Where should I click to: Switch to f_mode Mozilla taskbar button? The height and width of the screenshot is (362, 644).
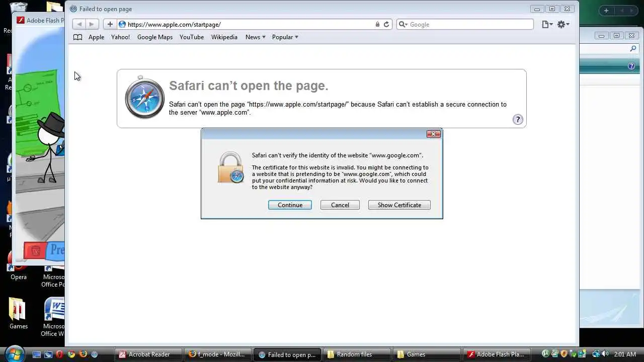[217, 354]
